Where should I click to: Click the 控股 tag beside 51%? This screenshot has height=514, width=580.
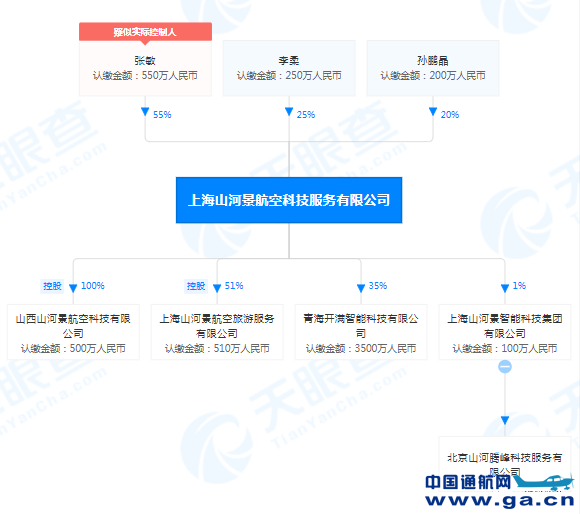[x=196, y=286]
